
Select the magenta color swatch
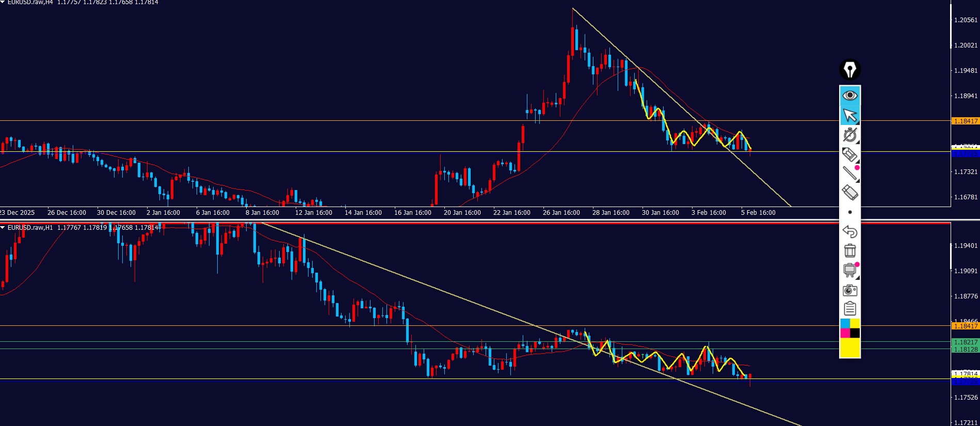coord(845,333)
